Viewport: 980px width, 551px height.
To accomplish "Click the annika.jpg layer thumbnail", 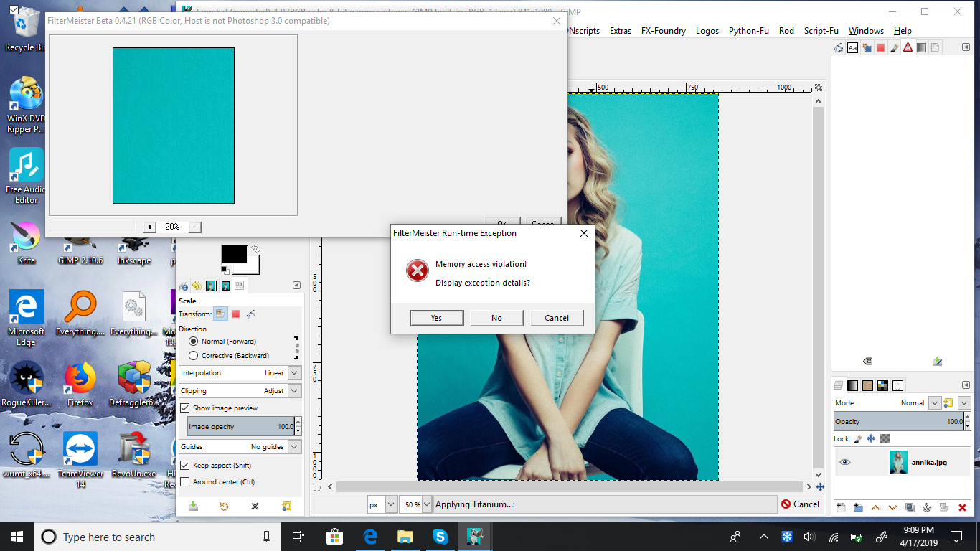I will point(898,462).
